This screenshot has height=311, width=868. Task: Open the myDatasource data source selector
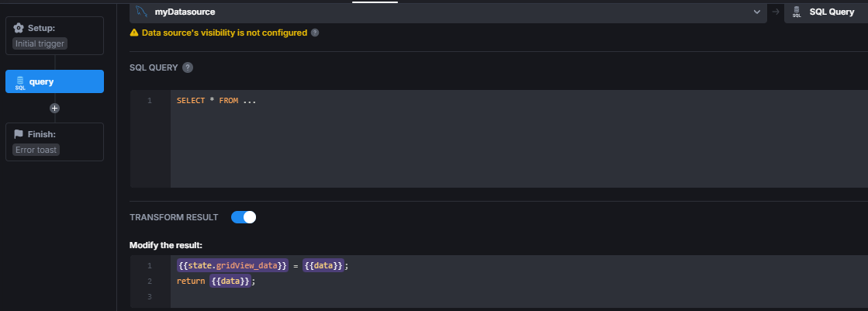[x=442, y=12]
